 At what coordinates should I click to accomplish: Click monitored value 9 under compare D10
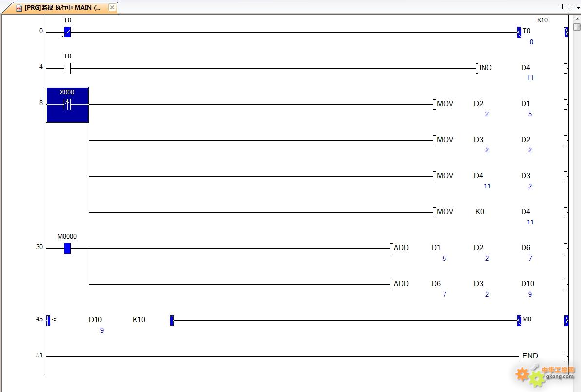pos(102,331)
